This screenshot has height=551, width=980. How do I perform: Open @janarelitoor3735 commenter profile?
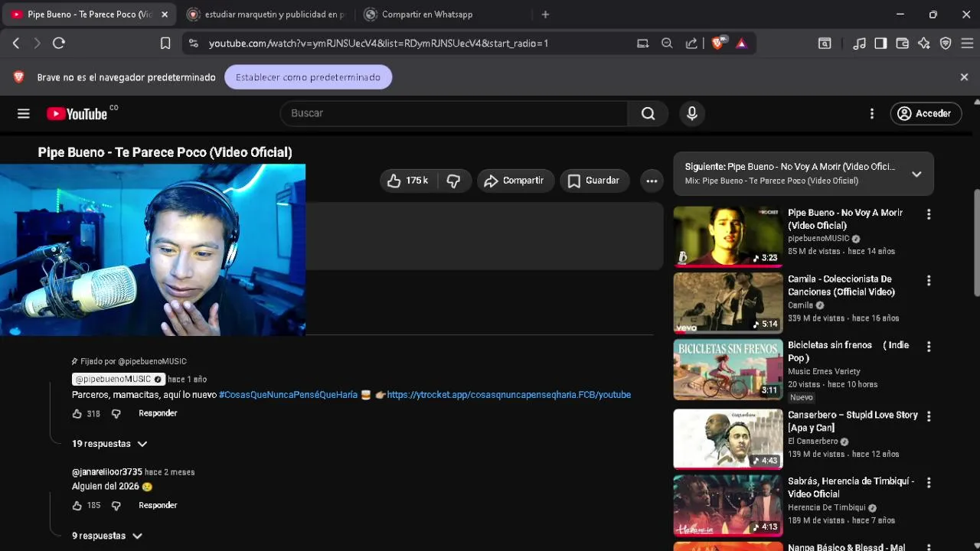[107, 472]
